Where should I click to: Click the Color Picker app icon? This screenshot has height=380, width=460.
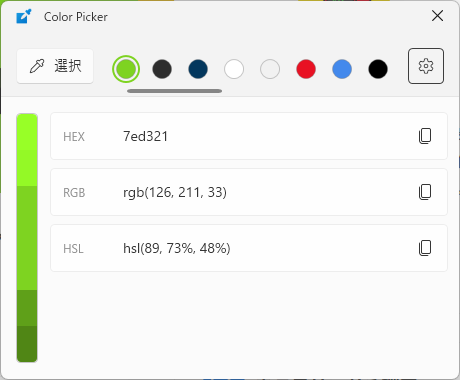click(24, 16)
